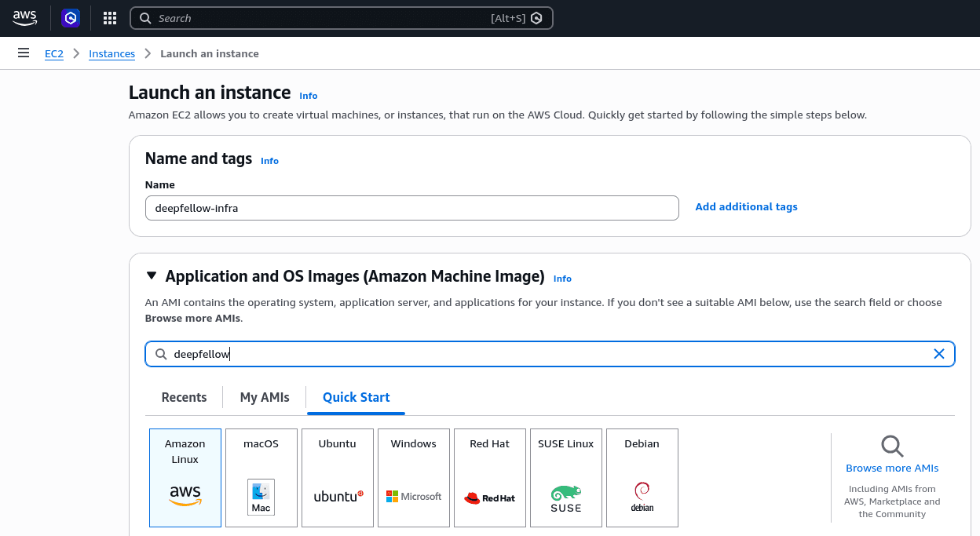Image resolution: width=980 pixels, height=536 pixels.
Task: Collapse the Application and OS Images section
Action: 151,275
